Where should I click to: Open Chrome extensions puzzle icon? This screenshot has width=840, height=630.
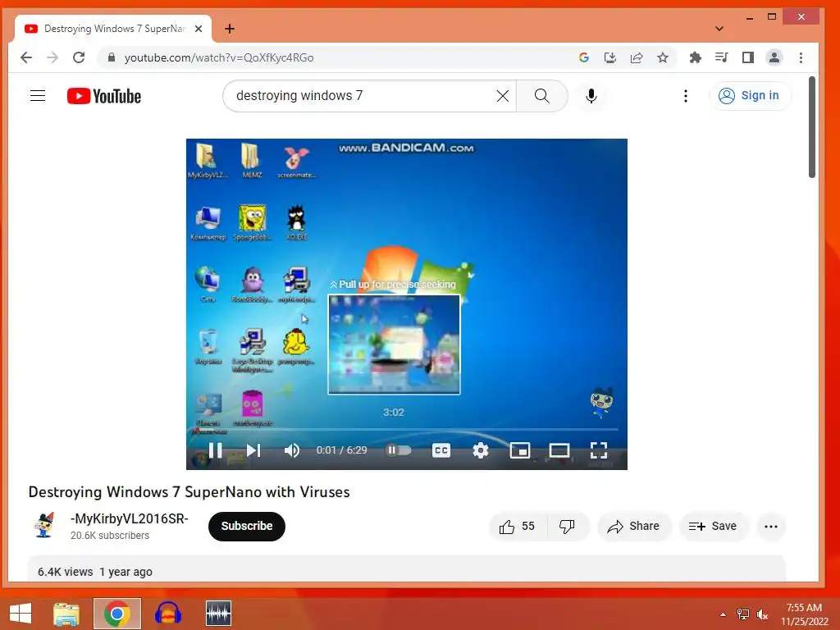tap(696, 57)
